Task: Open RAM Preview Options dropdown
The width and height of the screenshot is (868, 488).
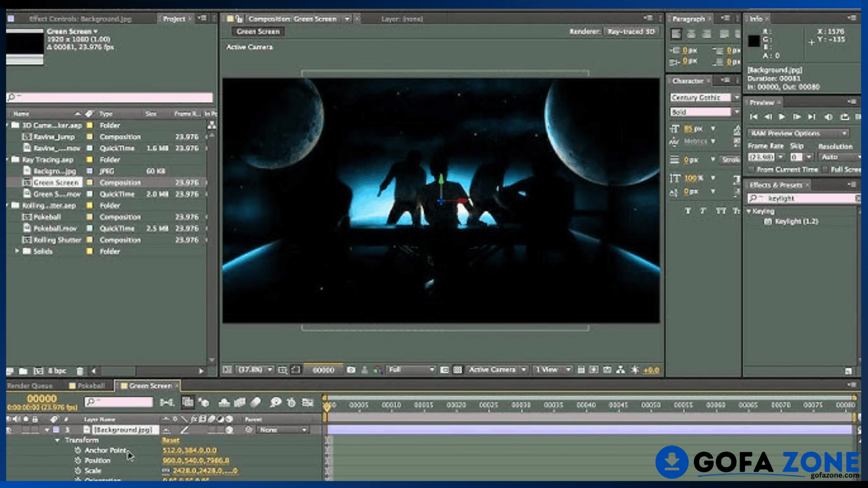Action: tap(798, 133)
